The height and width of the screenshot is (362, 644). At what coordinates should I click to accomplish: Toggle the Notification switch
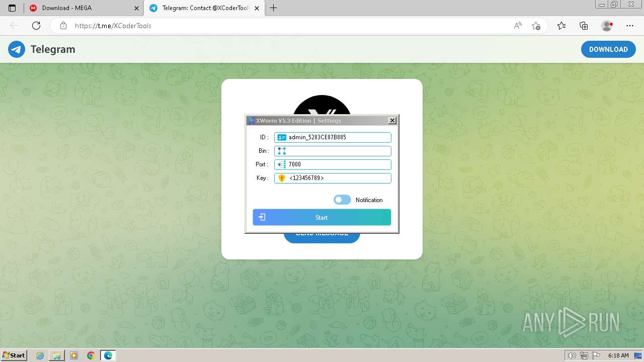click(x=342, y=200)
